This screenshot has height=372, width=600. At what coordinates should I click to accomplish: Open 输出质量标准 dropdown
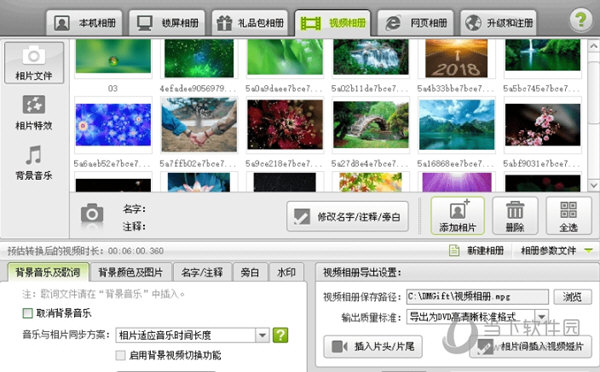coord(478,317)
